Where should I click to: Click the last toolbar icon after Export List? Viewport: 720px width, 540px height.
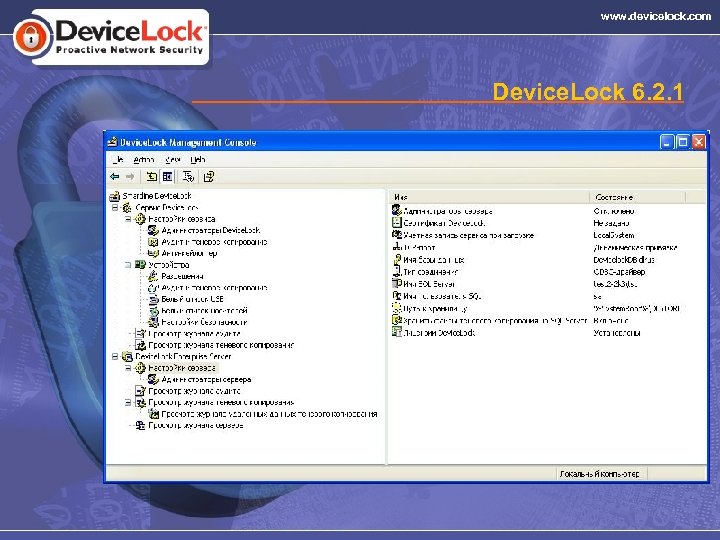coord(209,176)
